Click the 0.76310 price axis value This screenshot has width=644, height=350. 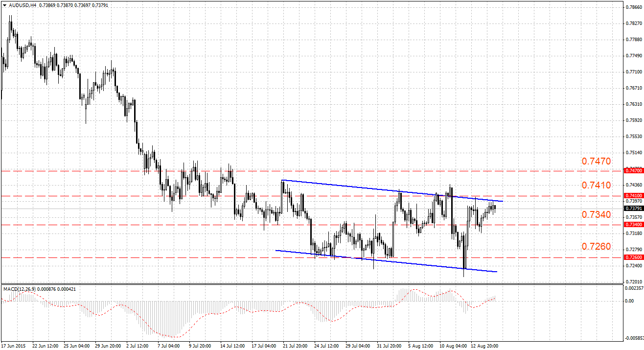[634, 104]
